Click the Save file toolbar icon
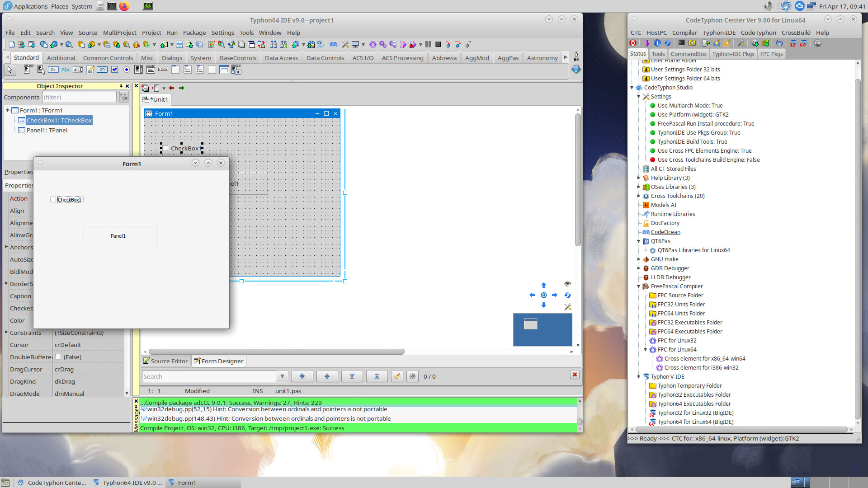This screenshot has height=488, width=868. click(x=179, y=44)
